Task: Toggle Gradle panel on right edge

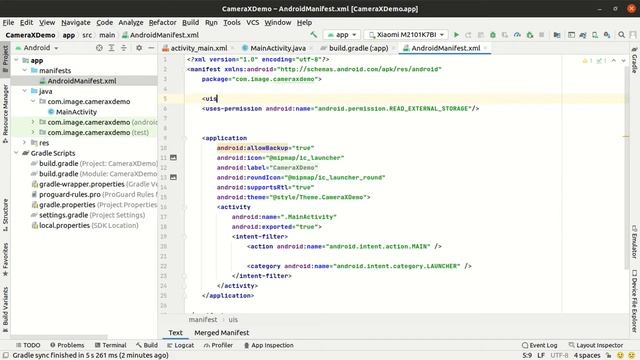Action: pos(634,60)
